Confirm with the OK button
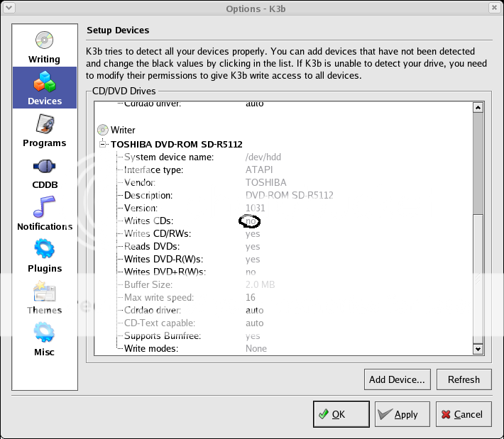Viewport: 504px width, 439px height. coord(341,414)
